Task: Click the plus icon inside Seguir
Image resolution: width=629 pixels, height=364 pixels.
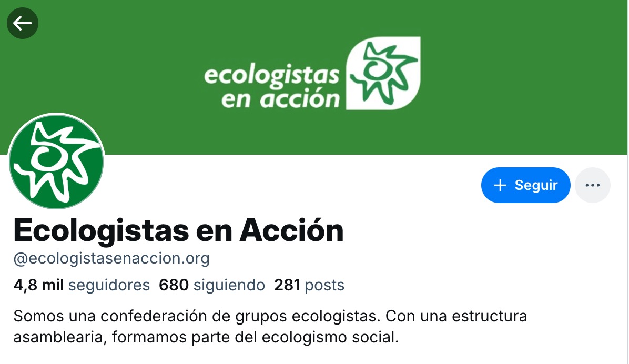Action: pyautogui.click(x=500, y=185)
